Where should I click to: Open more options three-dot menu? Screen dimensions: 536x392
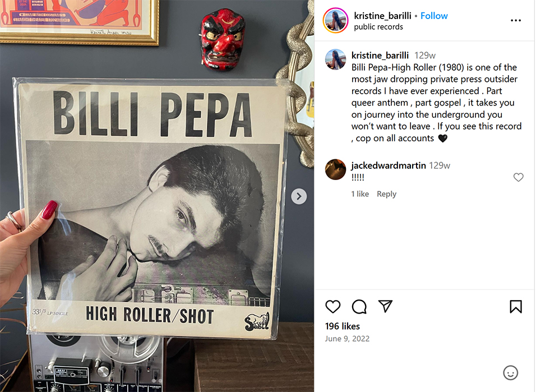tap(516, 21)
